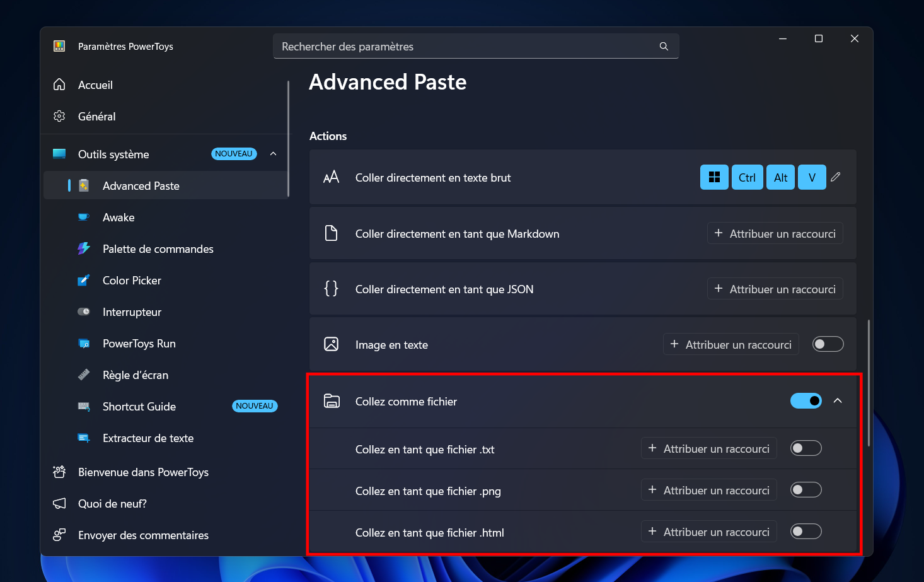Assign a shortcut for .png file paste
Image resolution: width=924 pixels, height=582 pixels.
709,490
